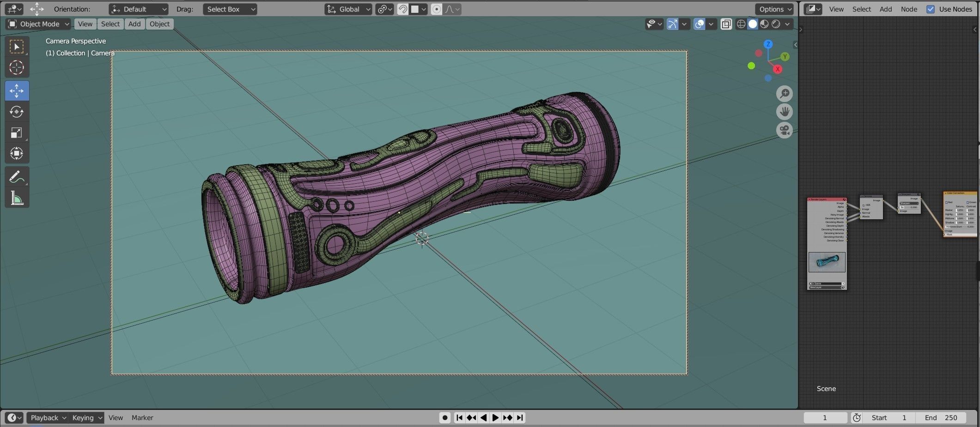The height and width of the screenshot is (427, 980).
Task: Toggle viewport gizmos visibility
Action: tap(672, 24)
